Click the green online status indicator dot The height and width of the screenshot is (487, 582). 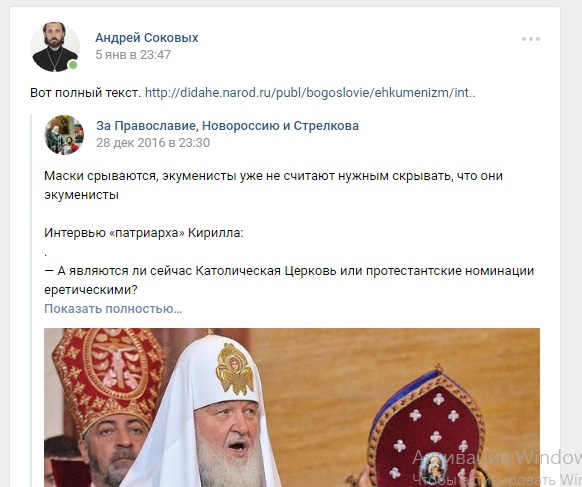[x=73, y=65]
